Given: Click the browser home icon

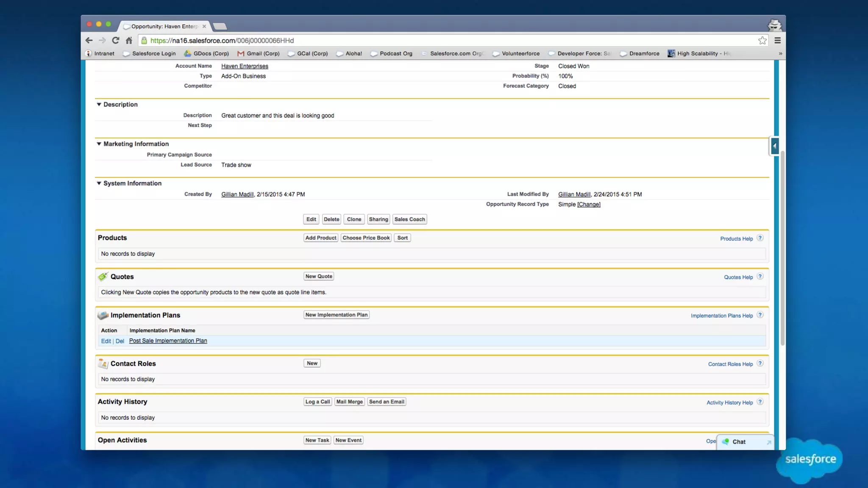Looking at the screenshot, I should point(129,40).
